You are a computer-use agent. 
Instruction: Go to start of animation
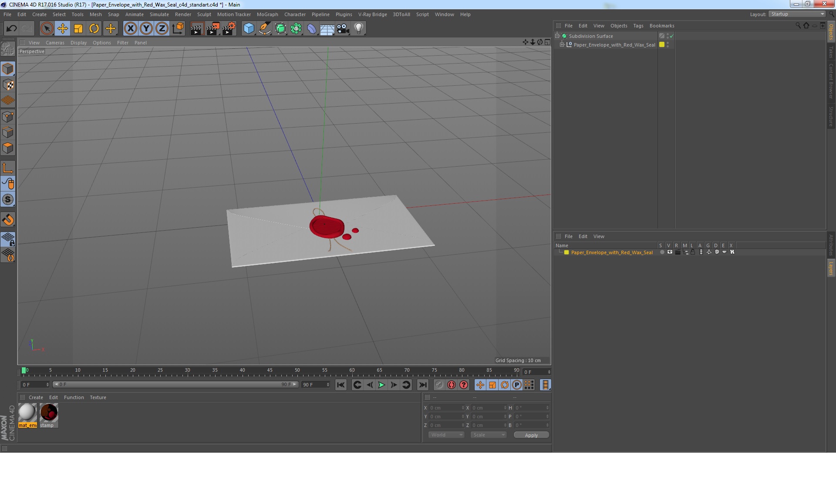[341, 385]
